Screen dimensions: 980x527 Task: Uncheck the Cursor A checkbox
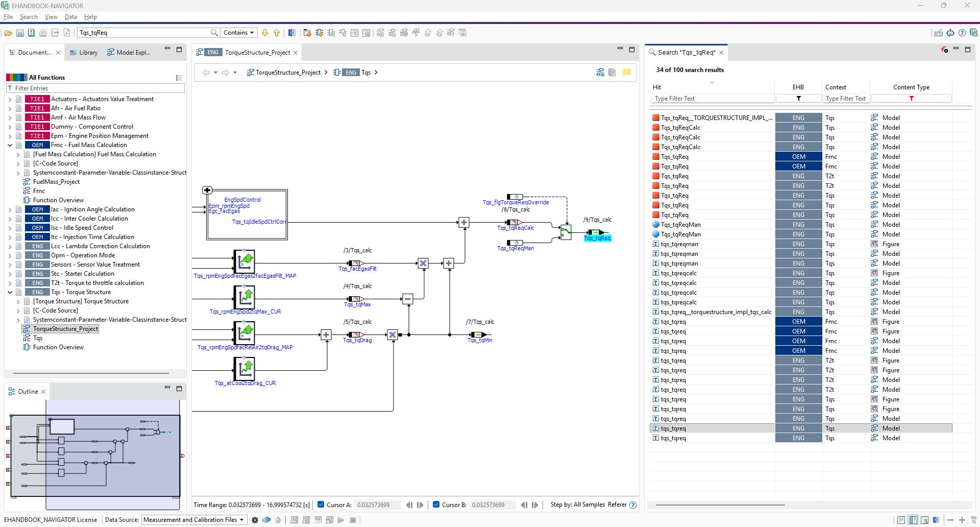pyautogui.click(x=321, y=505)
